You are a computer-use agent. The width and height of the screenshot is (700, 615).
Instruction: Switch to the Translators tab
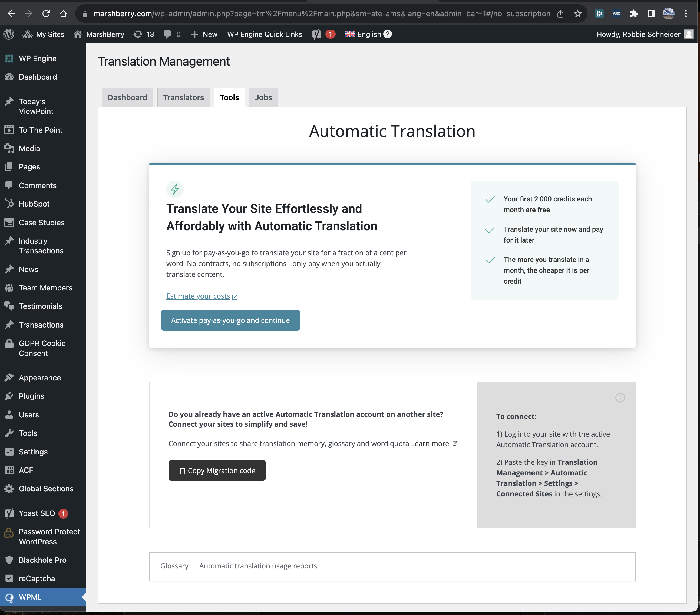pos(184,97)
